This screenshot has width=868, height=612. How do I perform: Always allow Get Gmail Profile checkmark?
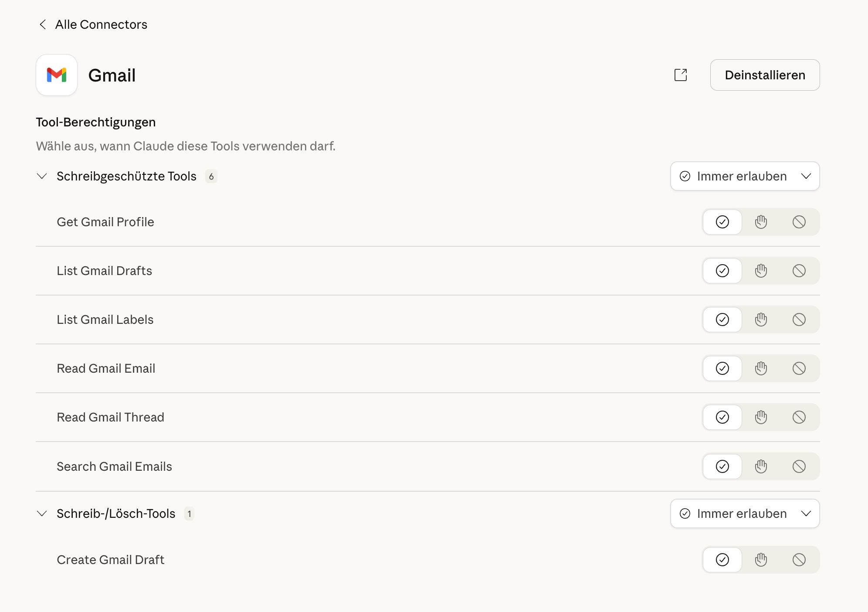(722, 222)
